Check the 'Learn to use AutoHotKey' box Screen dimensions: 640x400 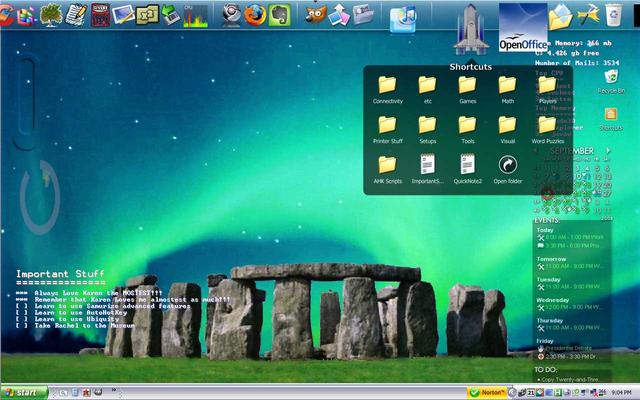(21, 312)
